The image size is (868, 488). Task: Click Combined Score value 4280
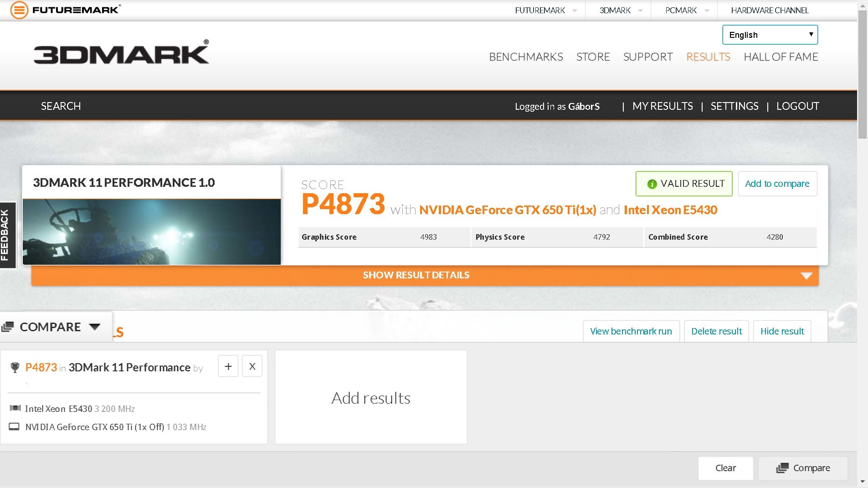tap(775, 237)
